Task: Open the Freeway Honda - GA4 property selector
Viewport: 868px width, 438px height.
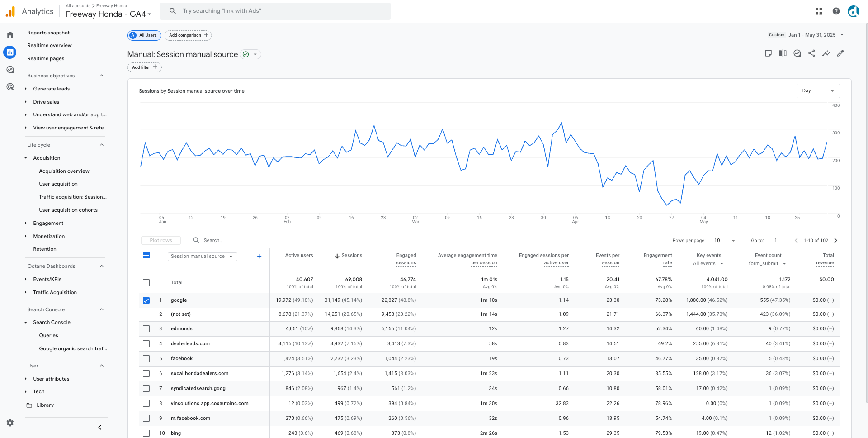Action: coord(108,14)
